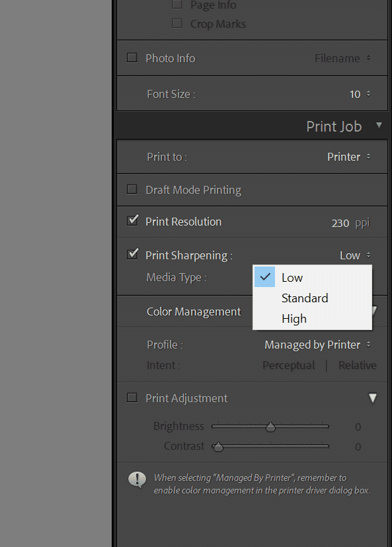The image size is (392, 547).
Task: Enable the Print Adjustment checkbox
Action: (x=132, y=398)
